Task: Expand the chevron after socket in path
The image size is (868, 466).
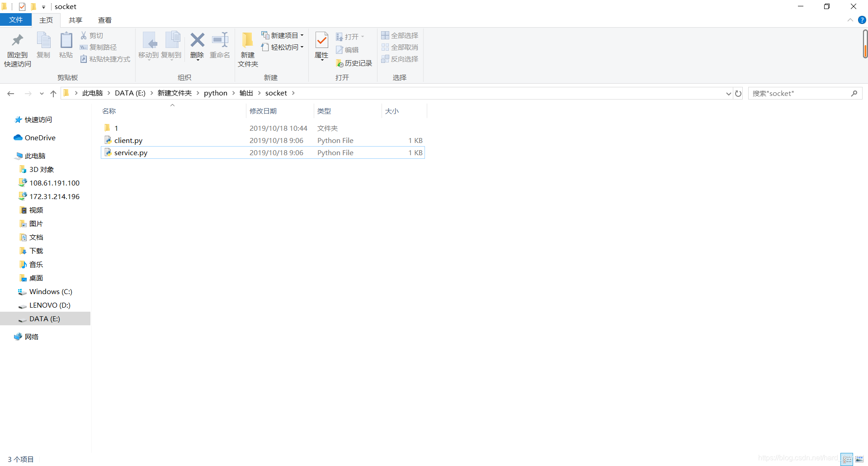Action: coord(293,93)
